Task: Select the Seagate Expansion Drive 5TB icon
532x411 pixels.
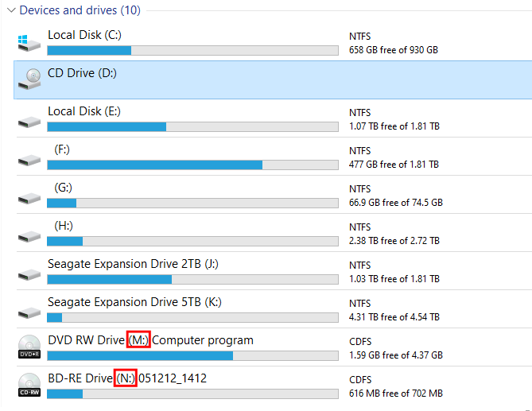Action: coord(29,312)
